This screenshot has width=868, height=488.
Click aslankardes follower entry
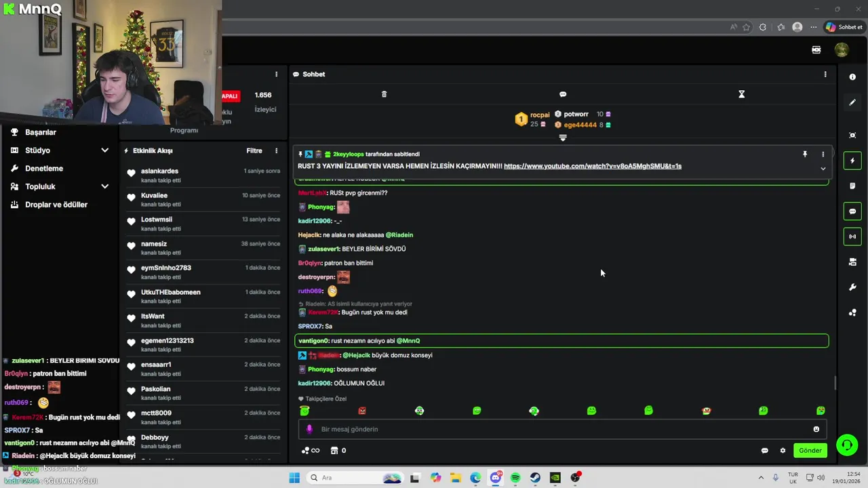(x=203, y=175)
